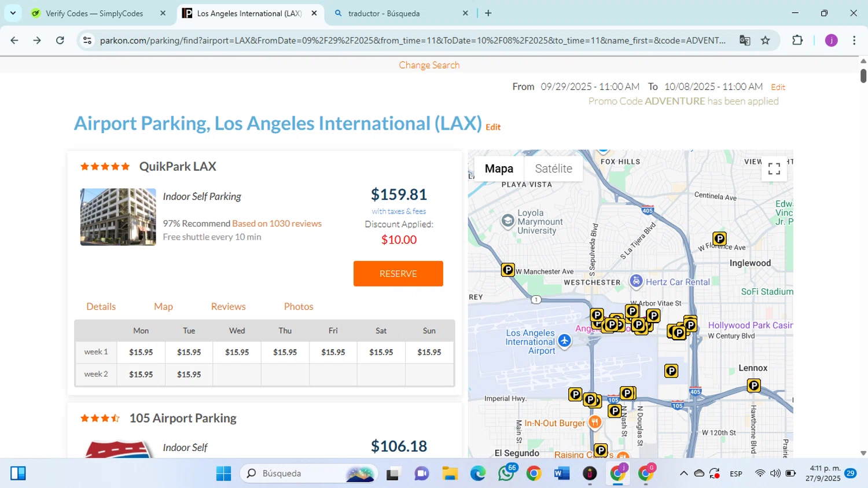Click week 1 Mon price $15.95
Viewport: 868px width, 488px height.
click(141, 352)
